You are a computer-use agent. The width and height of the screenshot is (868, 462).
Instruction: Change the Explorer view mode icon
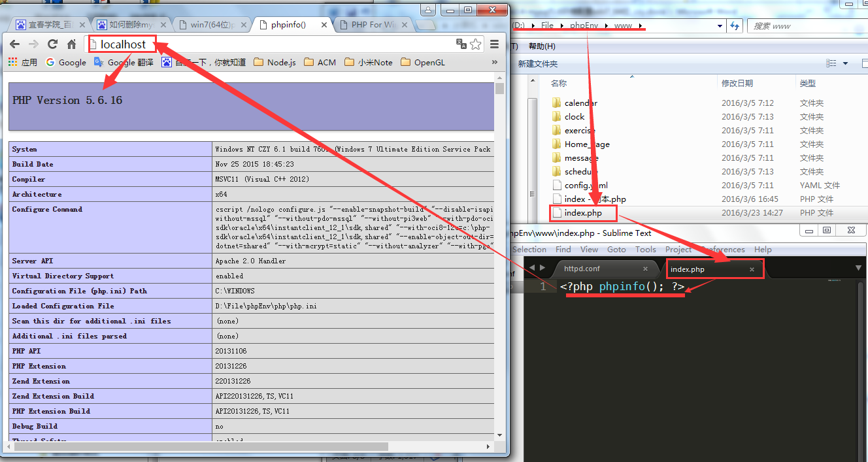(x=831, y=63)
